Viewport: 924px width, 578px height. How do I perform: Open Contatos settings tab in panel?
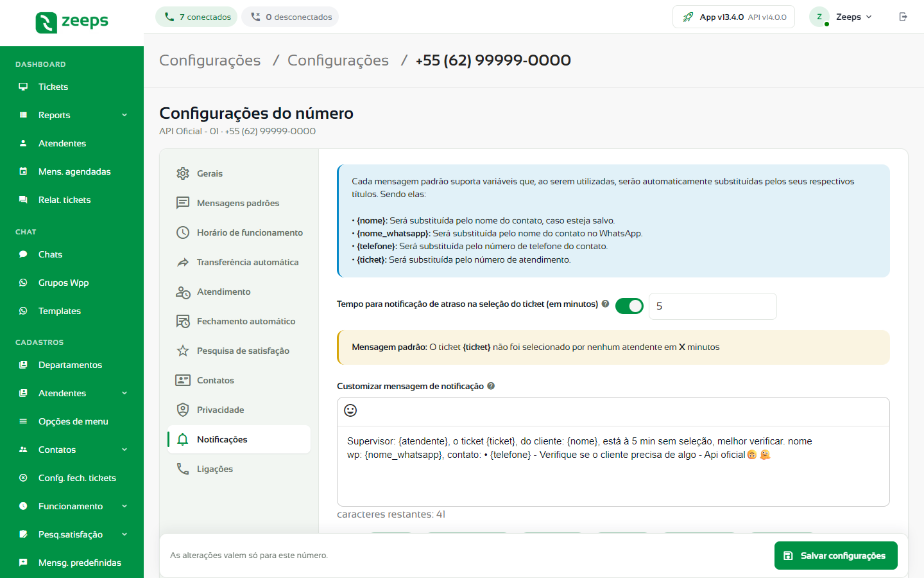[239, 380]
